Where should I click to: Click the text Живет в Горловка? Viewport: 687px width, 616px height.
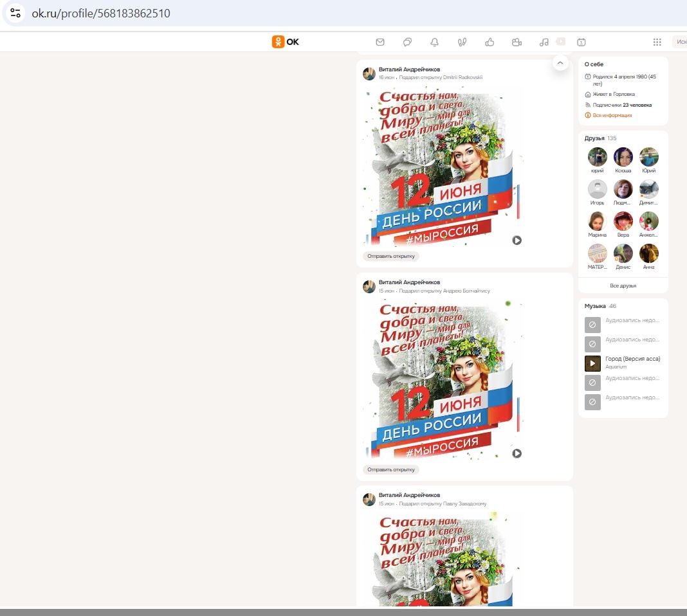point(614,94)
